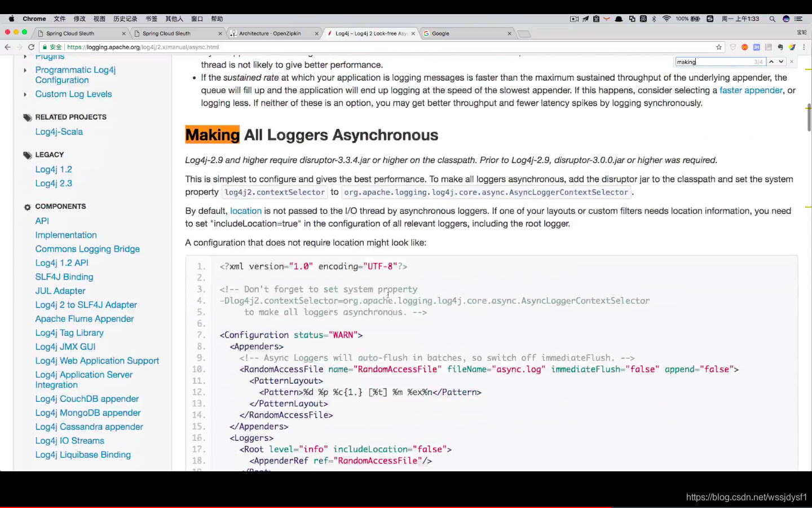Open the 文件 menu
The height and width of the screenshot is (508, 812).
(60, 19)
